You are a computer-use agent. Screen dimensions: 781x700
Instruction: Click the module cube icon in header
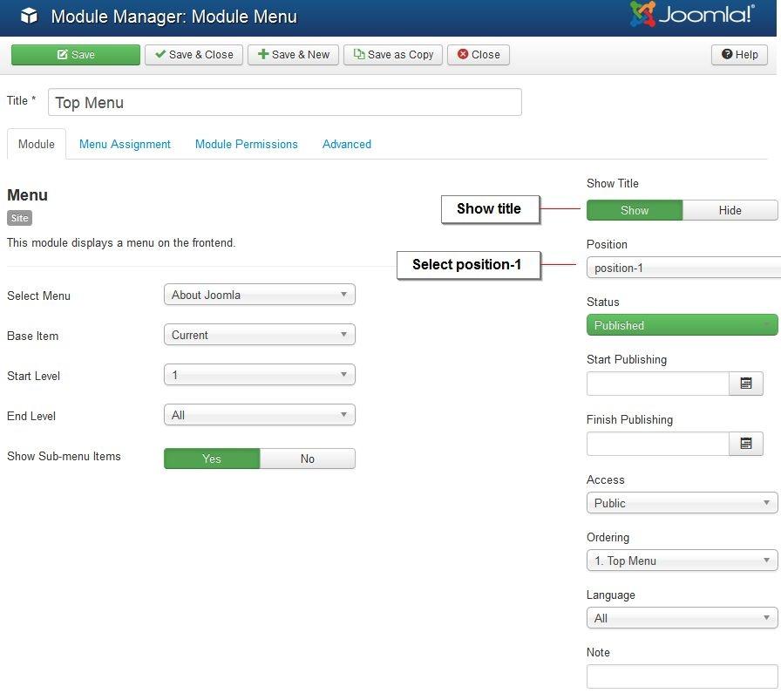tap(29, 16)
